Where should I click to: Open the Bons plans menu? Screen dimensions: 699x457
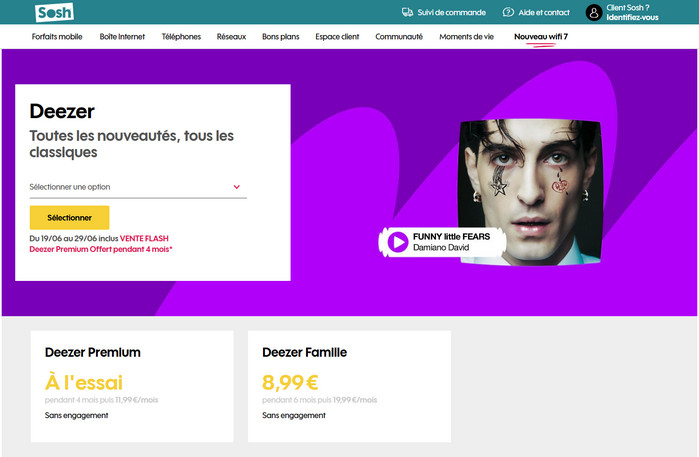[x=280, y=37]
